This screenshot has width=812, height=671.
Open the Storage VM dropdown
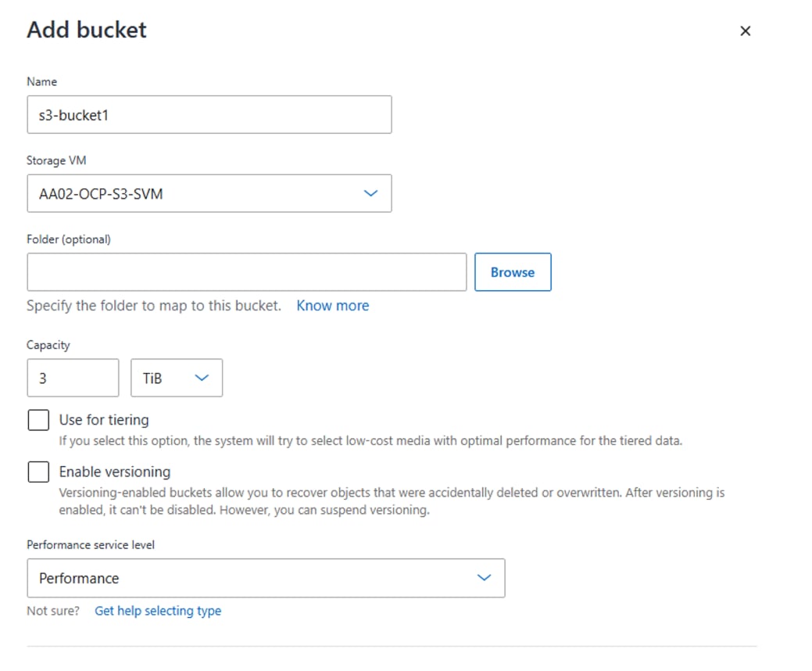(x=209, y=193)
